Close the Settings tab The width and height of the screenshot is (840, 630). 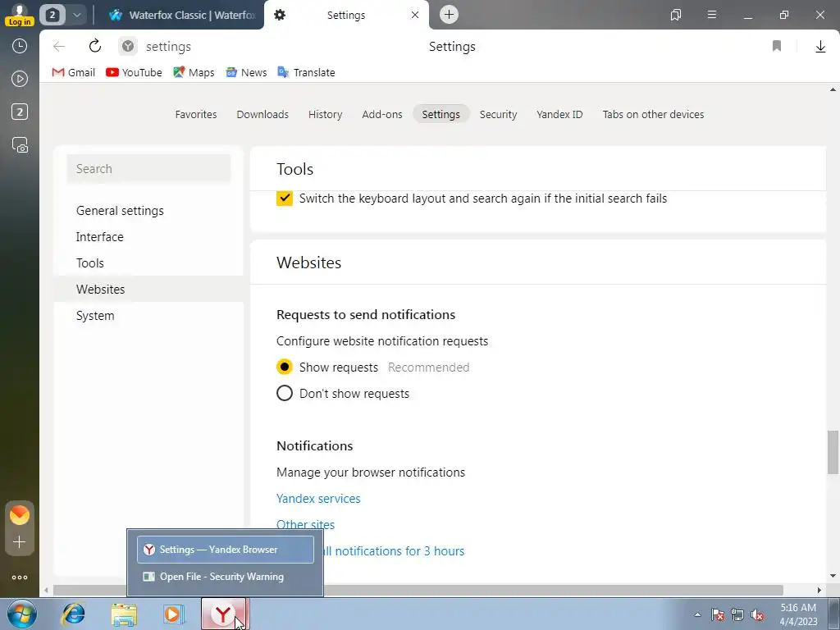414,15
